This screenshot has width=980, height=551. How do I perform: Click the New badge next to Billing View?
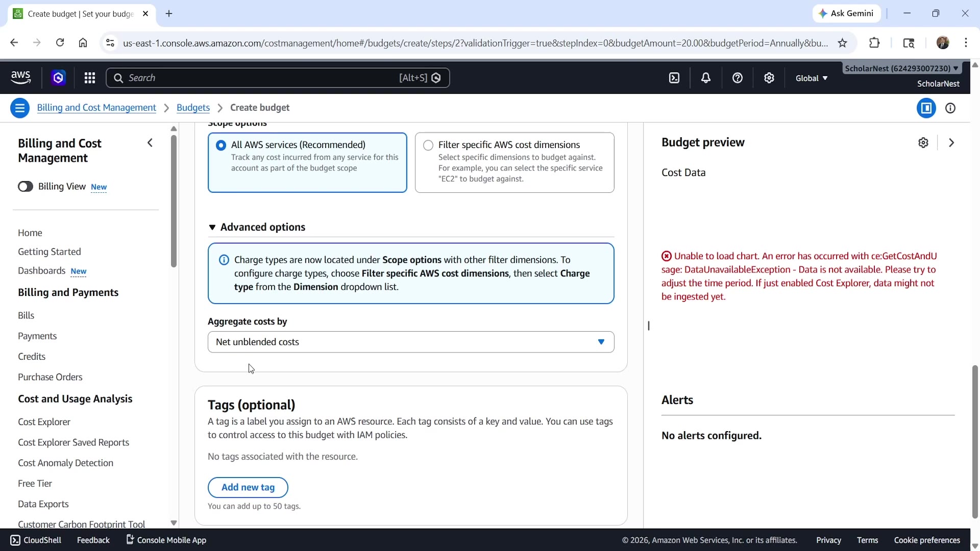[99, 187]
